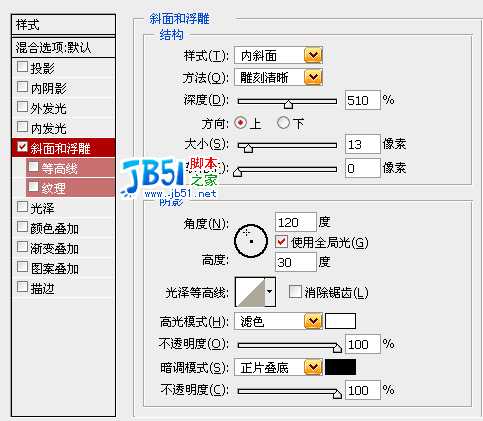This screenshot has height=421, width=483.
Task: Tick the 颜色叠加 color overlay checkbox
Action: tap(22, 227)
